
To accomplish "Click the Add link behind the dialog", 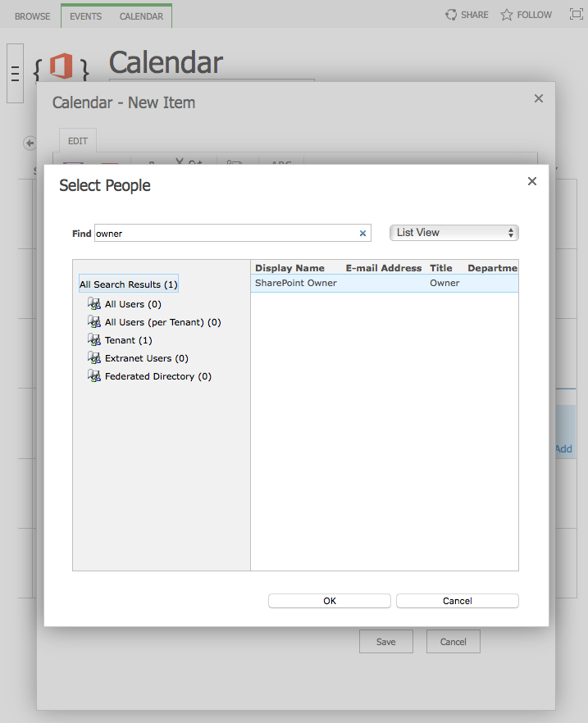I will pos(563,448).
